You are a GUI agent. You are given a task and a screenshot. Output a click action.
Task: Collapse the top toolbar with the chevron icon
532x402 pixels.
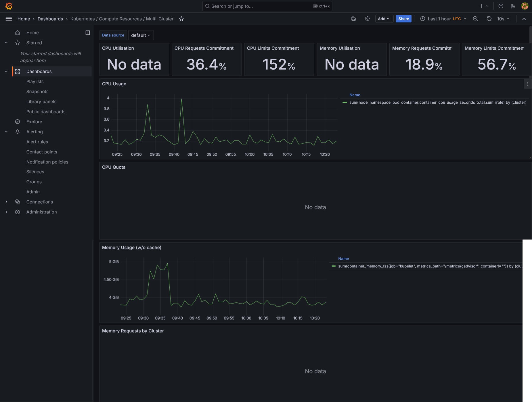[524, 19]
